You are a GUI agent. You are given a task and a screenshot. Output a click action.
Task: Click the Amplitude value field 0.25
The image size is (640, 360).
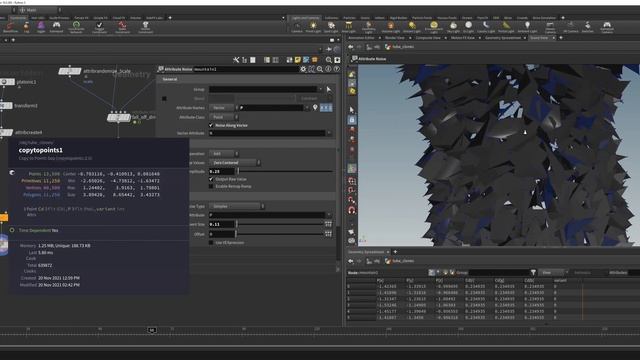[222, 171]
